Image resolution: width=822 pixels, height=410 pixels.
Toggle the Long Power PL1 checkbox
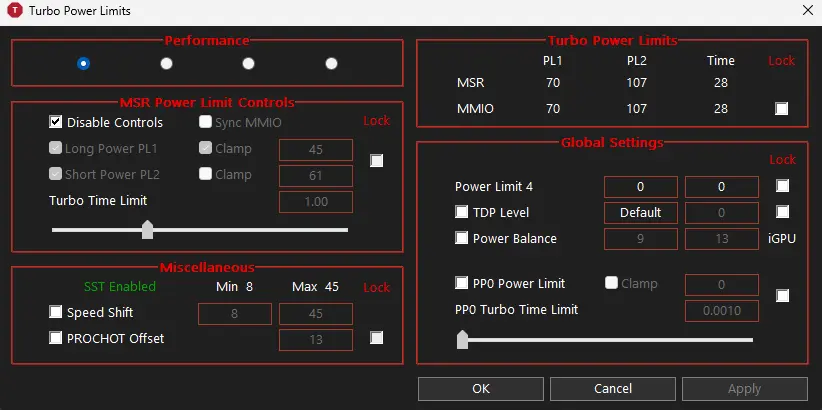coord(56,148)
